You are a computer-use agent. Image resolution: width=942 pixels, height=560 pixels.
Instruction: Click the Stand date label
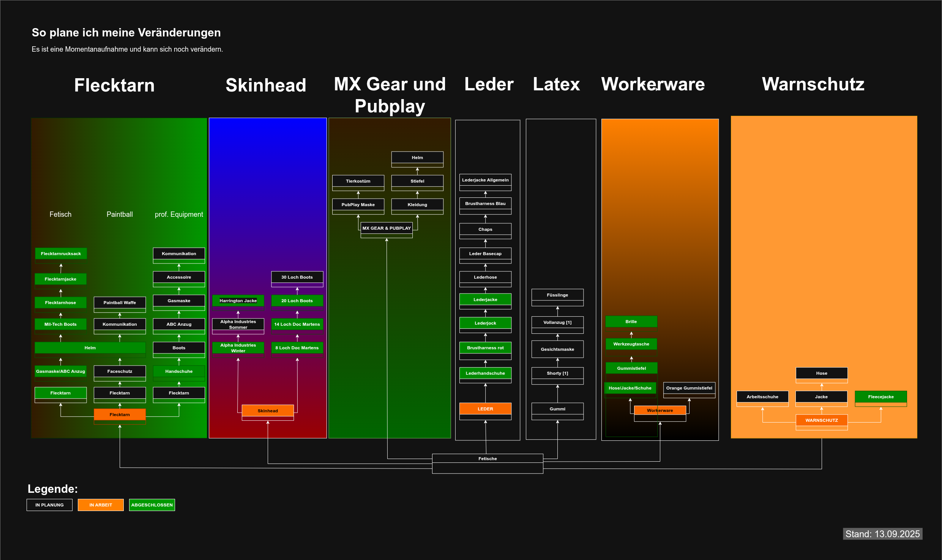[x=882, y=534]
